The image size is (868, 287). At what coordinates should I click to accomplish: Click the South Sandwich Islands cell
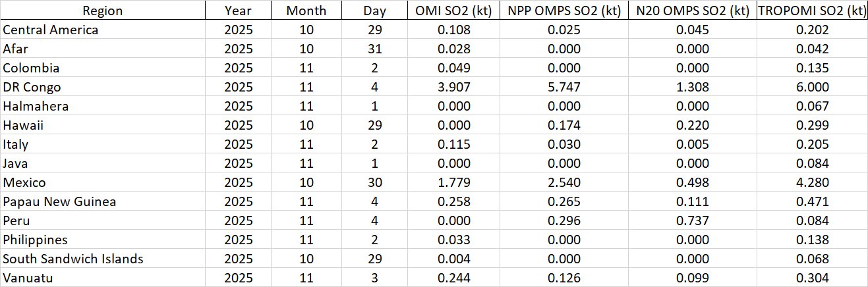pos(73,259)
